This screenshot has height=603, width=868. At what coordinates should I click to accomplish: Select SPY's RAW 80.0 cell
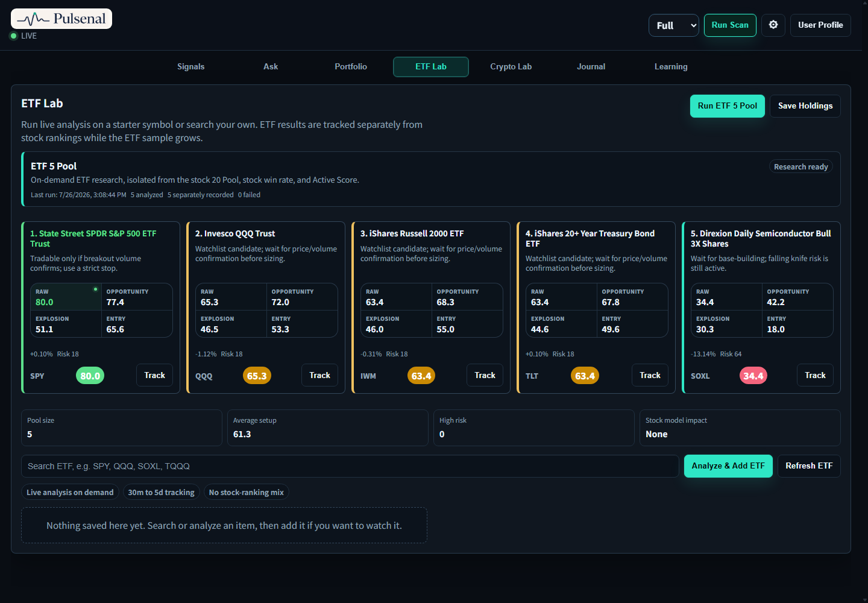[66, 297]
